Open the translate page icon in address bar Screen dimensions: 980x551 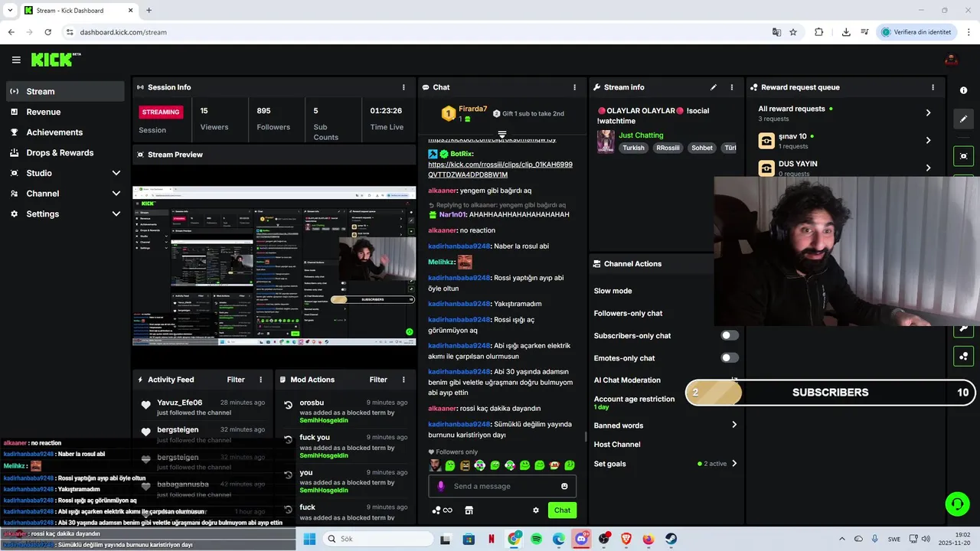pyautogui.click(x=776, y=32)
